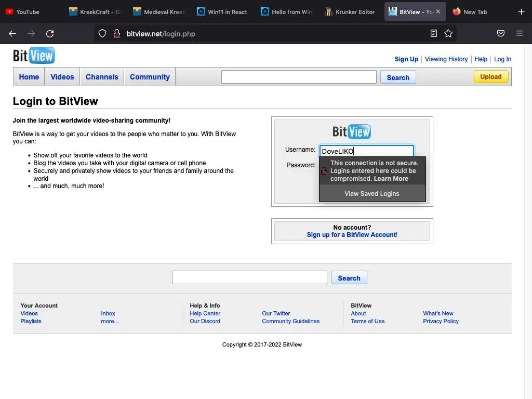Click View Saved Logins
This screenshot has height=399, width=532.
372,193
